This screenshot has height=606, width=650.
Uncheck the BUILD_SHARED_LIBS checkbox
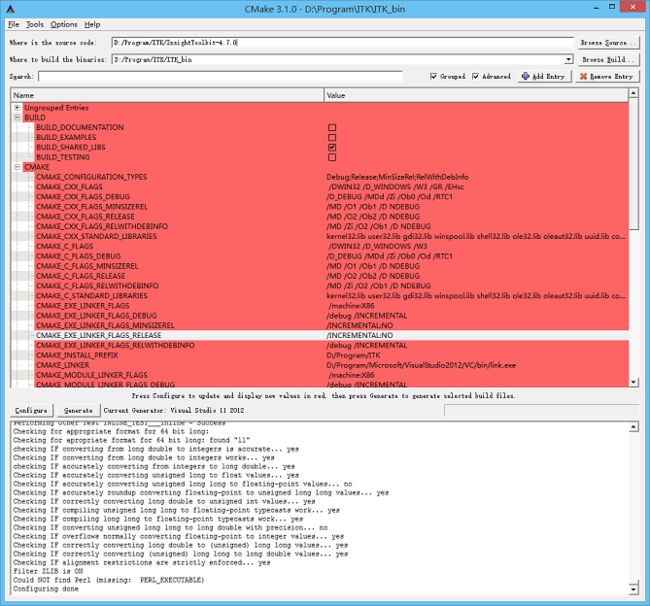pos(332,147)
